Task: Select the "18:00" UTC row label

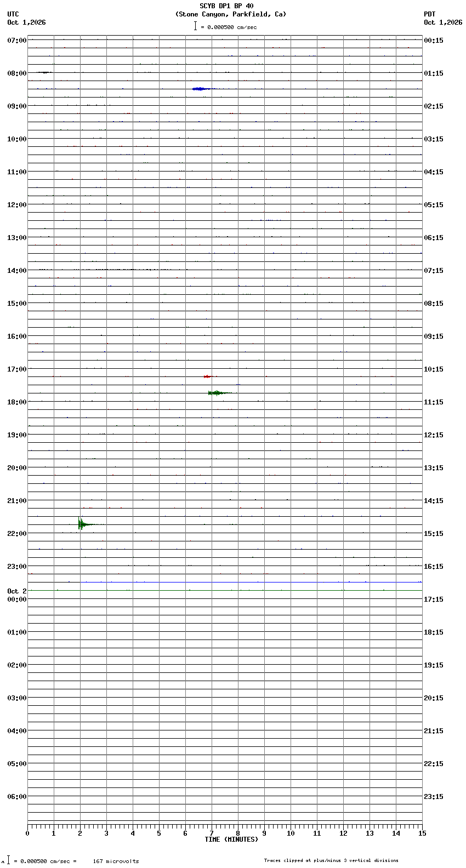Action: [17, 402]
